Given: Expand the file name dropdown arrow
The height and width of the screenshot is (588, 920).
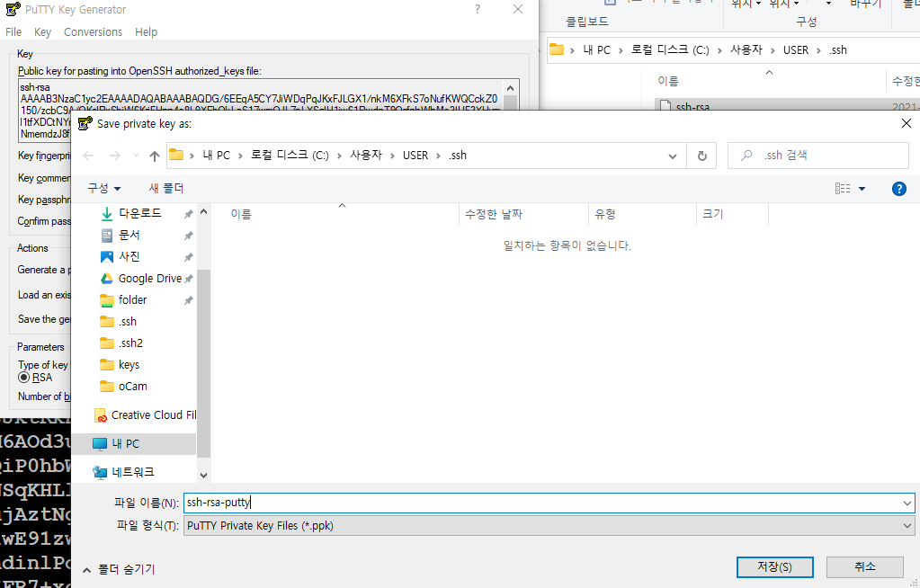Looking at the screenshot, I should 907,503.
